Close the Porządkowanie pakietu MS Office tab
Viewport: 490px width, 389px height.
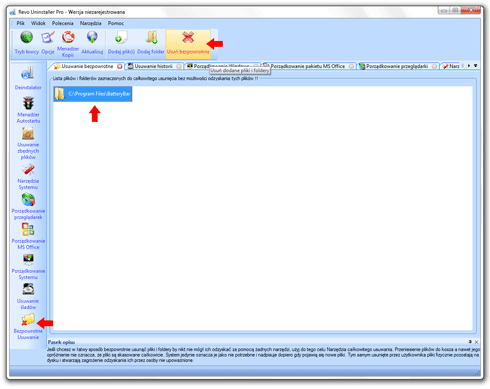pos(351,66)
